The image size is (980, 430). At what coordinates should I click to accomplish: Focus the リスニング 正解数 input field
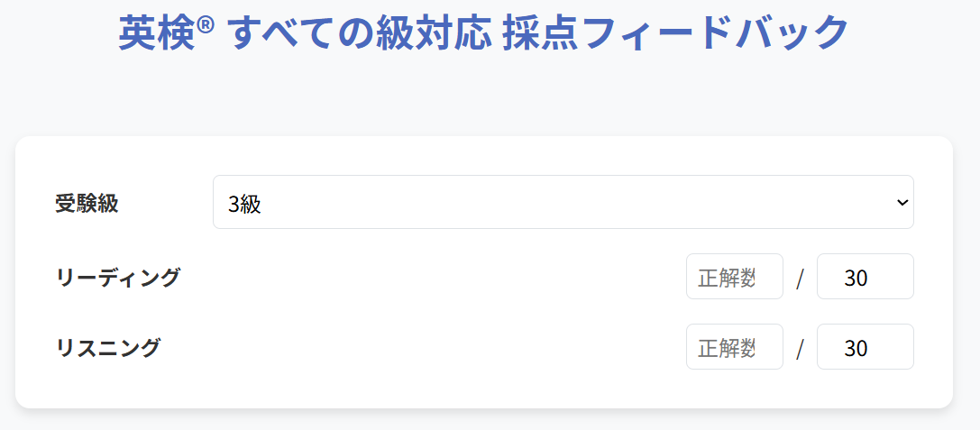click(x=734, y=347)
